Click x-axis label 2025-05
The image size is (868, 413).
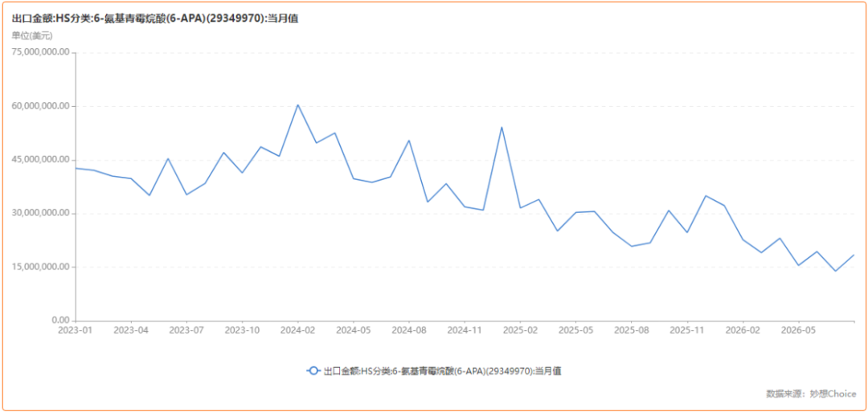[575, 329]
